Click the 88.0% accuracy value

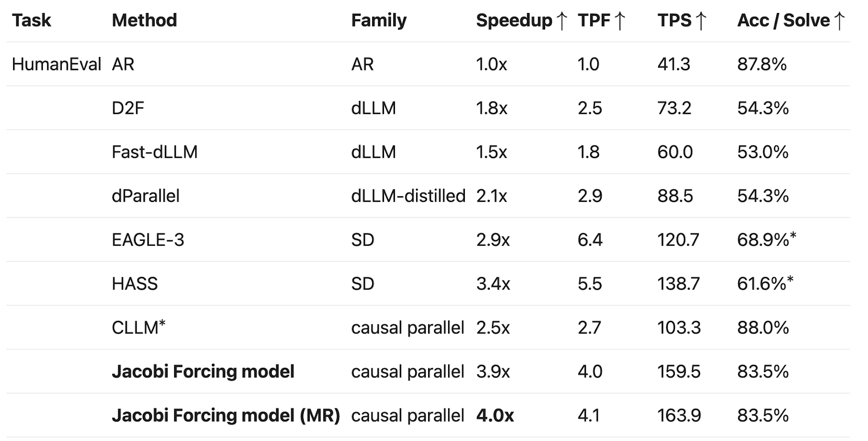pyautogui.click(x=763, y=328)
